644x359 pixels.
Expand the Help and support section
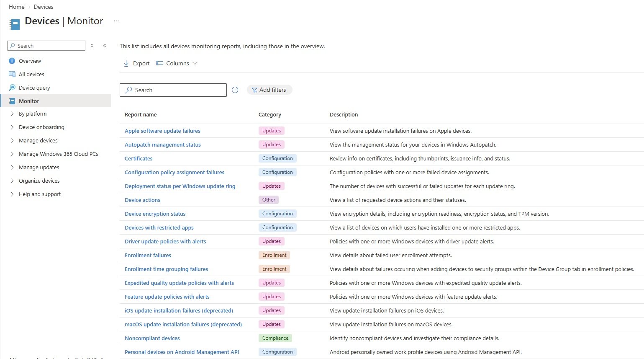point(12,194)
